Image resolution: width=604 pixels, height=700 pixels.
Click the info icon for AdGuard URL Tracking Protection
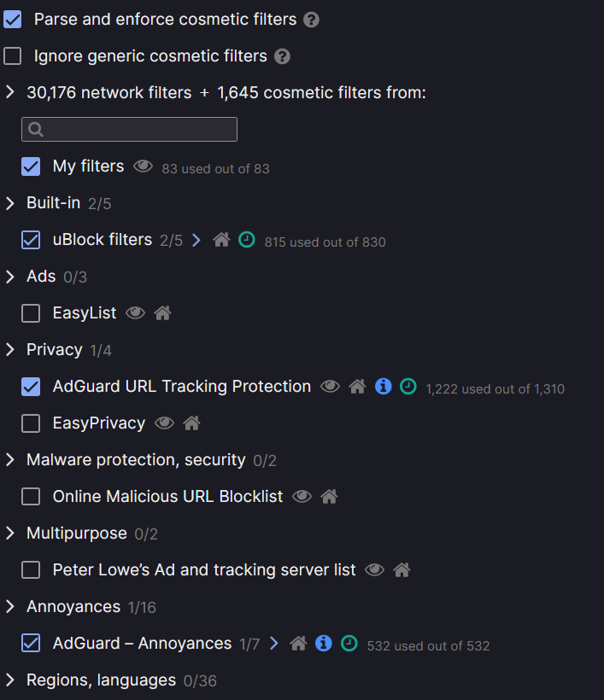(384, 387)
